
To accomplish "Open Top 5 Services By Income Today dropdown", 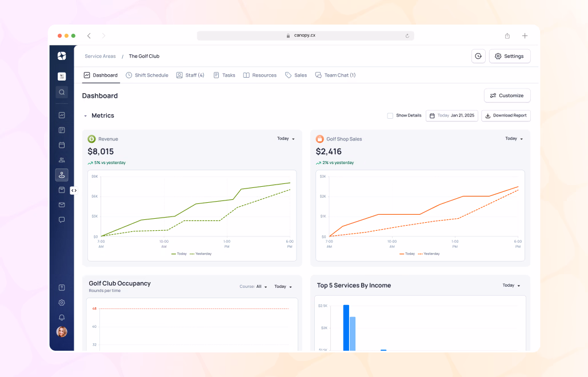I will pos(511,286).
